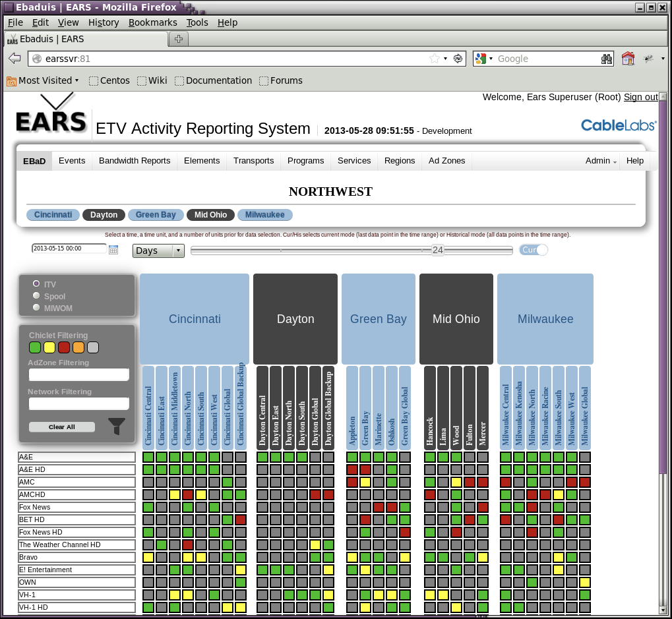This screenshot has height=619, width=672.
Task: Expand the Admin menu dropdown
Action: pyautogui.click(x=601, y=161)
